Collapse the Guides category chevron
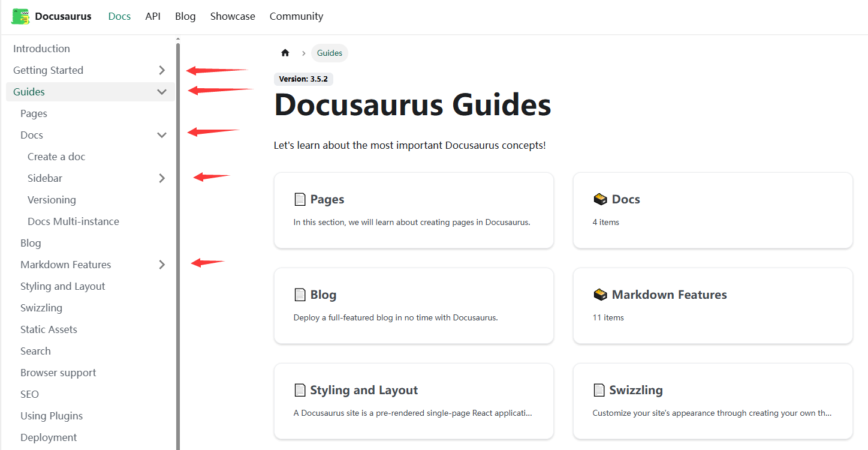 click(162, 92)
